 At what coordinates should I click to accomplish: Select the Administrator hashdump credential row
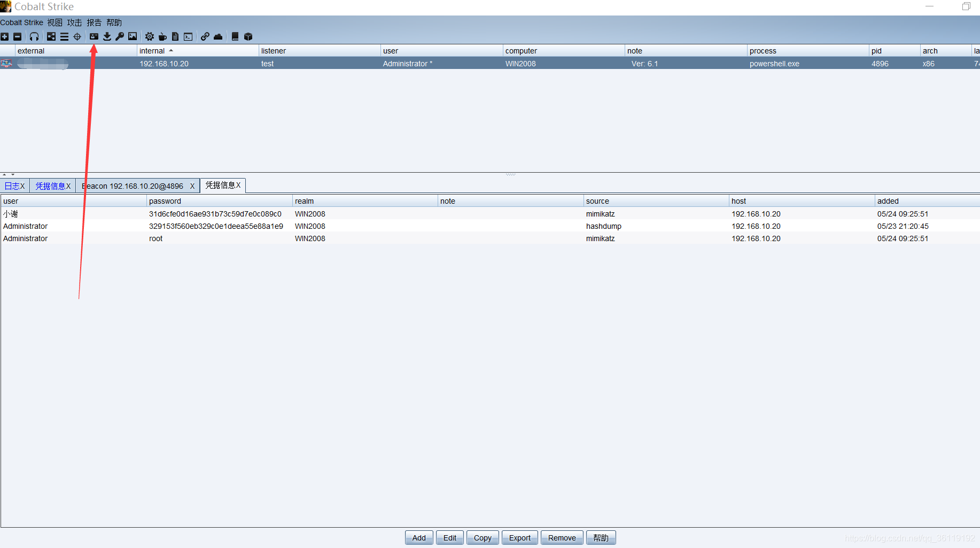[x=490, y=226]
